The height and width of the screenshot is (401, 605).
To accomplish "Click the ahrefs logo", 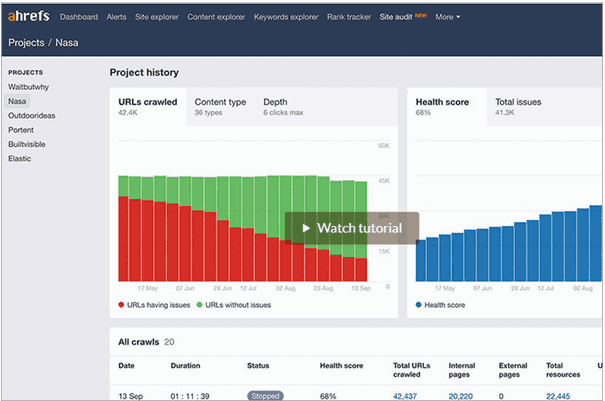I will point(29,16).
